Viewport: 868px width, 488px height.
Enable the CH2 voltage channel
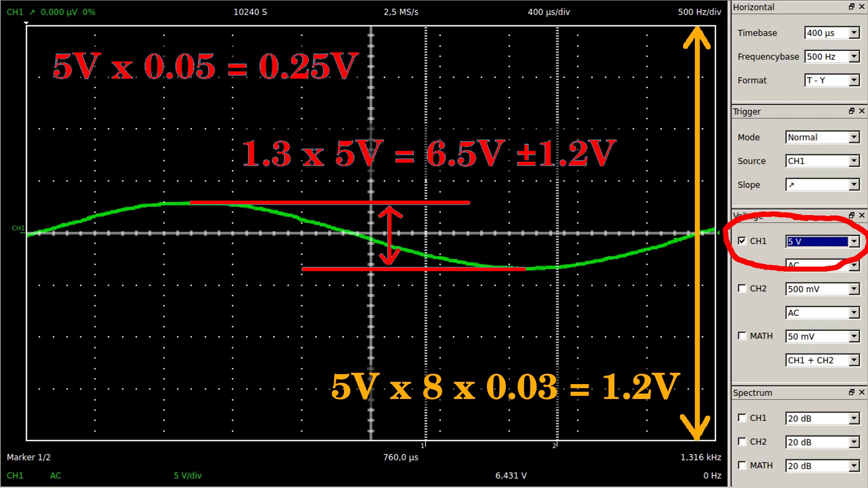pyautogui.click(x=742, y=288)
